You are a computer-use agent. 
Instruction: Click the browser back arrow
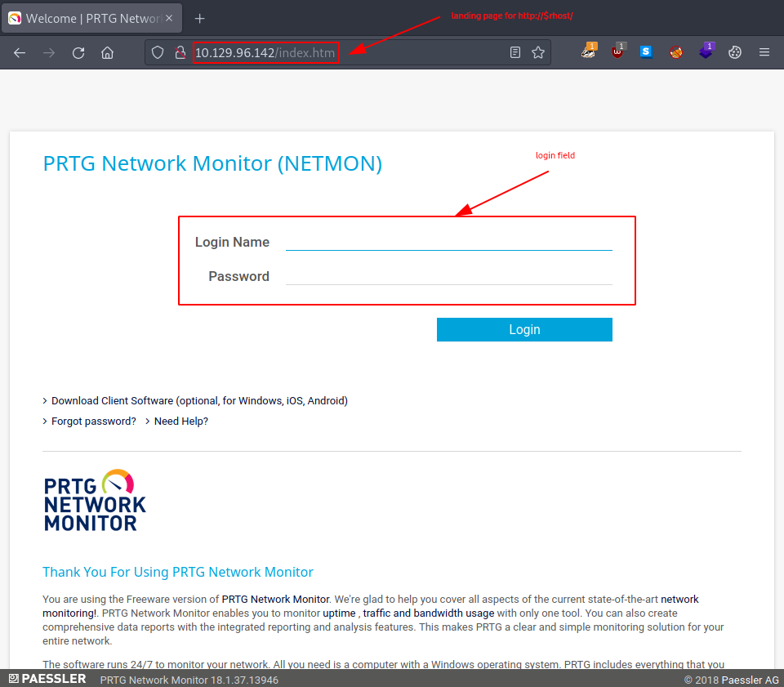(20, 52)
